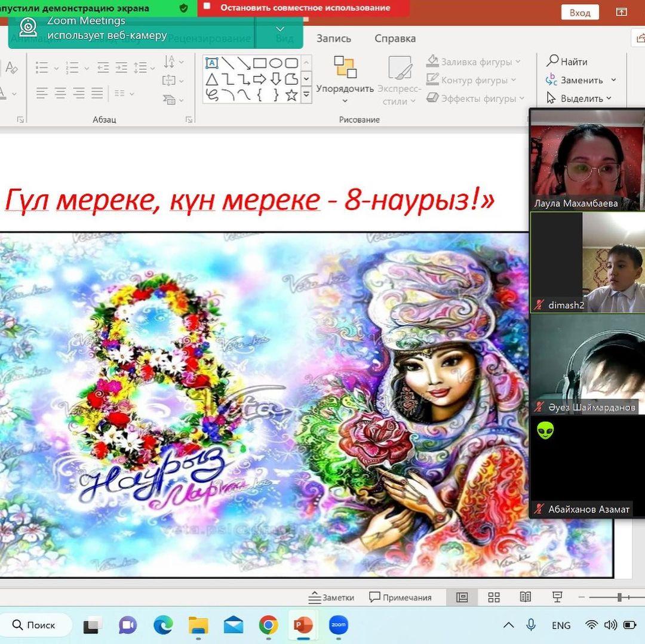Screen dimensions: 645x644
Task: Justify the paragraph text
Action: pyautogui.click(x=97, y=93)
